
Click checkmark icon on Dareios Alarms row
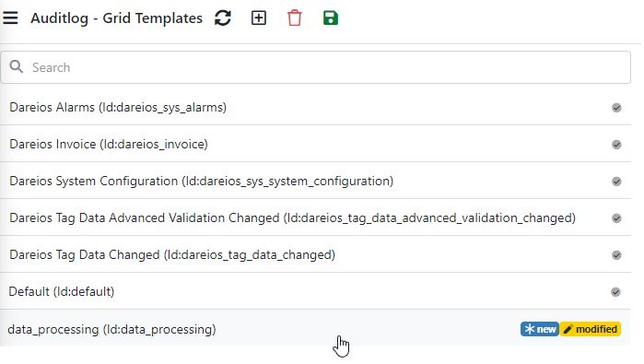[616, 108]
